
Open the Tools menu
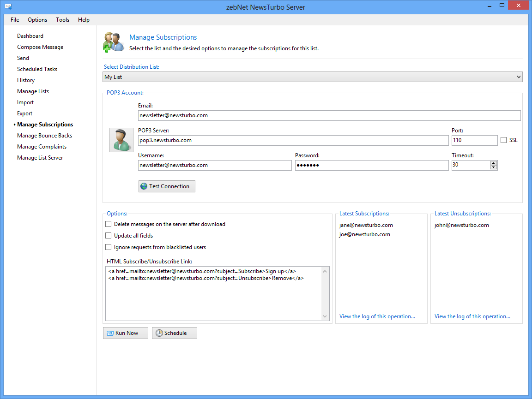point(63,20)
